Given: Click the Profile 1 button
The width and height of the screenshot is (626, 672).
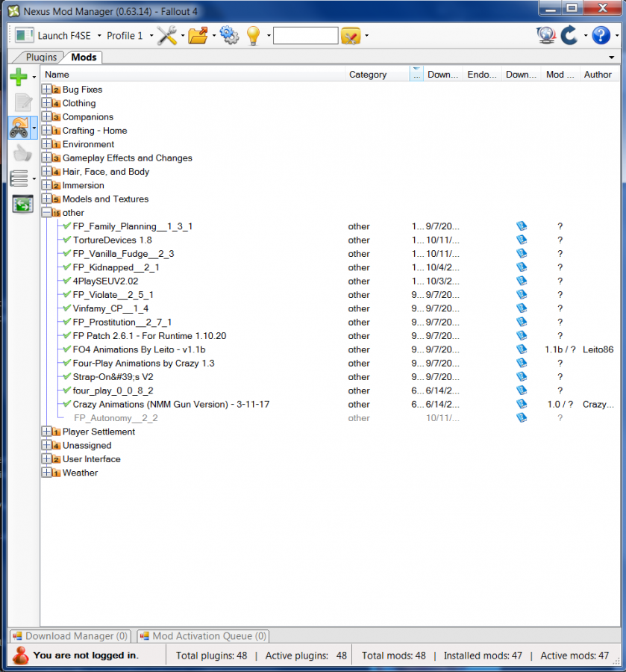Looking at the screenshot, I should coord(125,36).
